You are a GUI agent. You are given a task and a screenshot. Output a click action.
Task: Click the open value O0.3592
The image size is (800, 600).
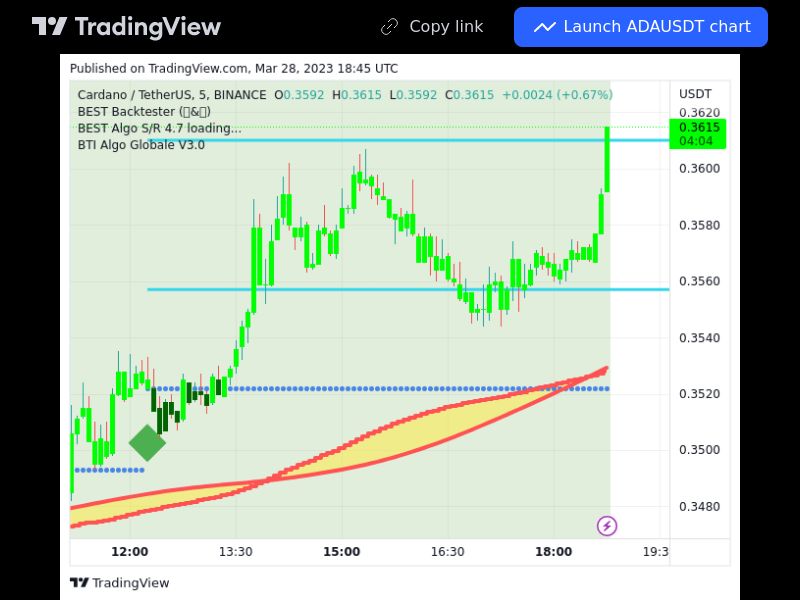(x=299, y=95)
